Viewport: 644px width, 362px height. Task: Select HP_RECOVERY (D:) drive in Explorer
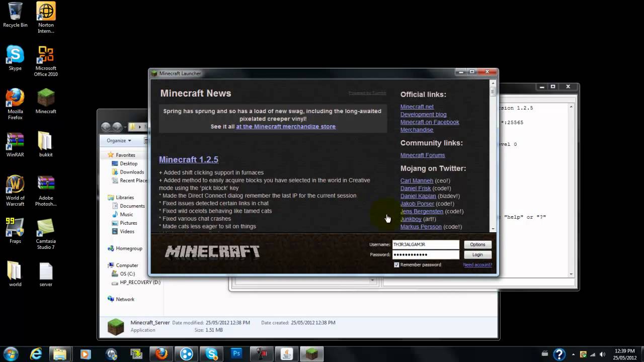click(140, 283)
